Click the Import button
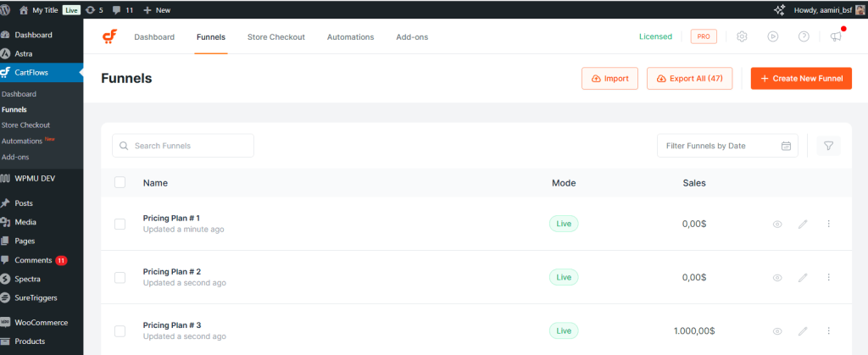868x355 pixels. (x=610, y=79)
